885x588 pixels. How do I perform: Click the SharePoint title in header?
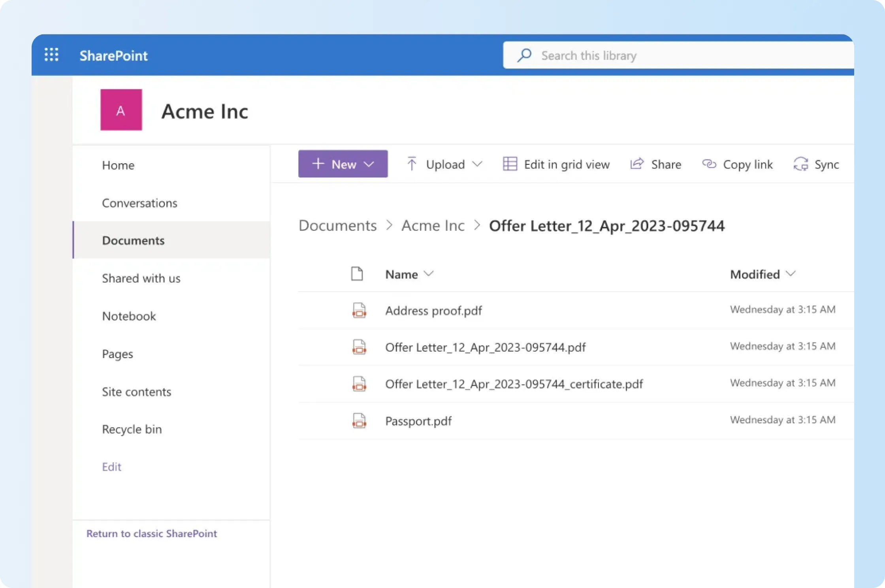113,56
